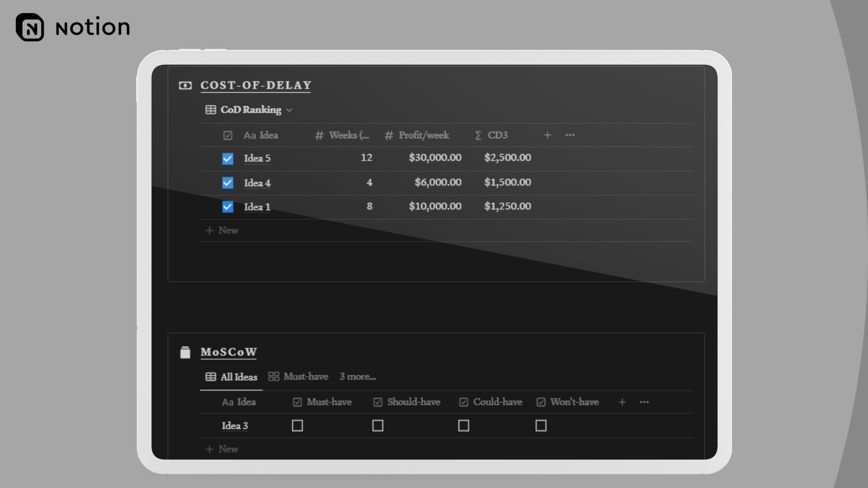Open CoD Ranking table options ellipsis
The height and width of the screenshot is (488, 868).
pyautogui.click(x=570, y=135)
